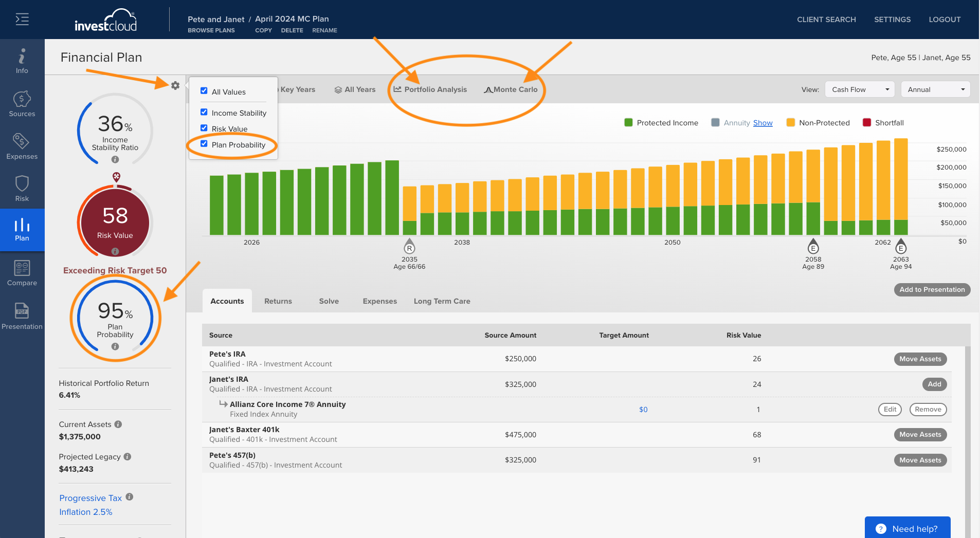Open the Cash Flow view dropdown
The image size is (980, 538).
click(x=860, y=89)
